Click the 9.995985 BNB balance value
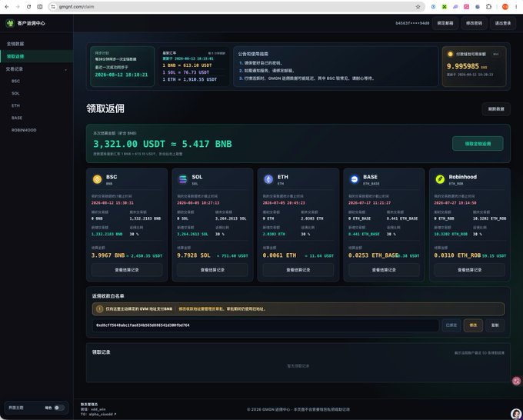This screenshot has width=523, height=420. (x=467, y=66)
